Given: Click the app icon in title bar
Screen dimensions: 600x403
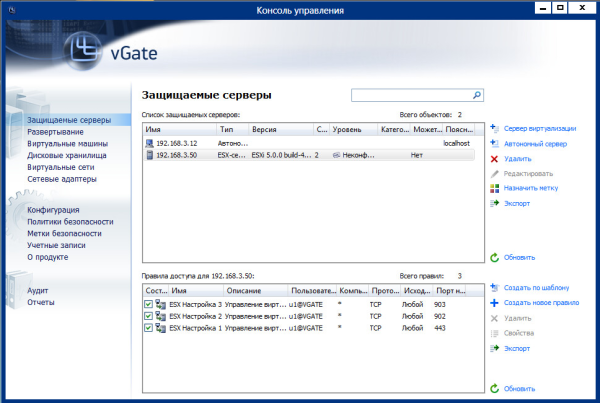Looking at the screenshot, I should tap(12, 10).
